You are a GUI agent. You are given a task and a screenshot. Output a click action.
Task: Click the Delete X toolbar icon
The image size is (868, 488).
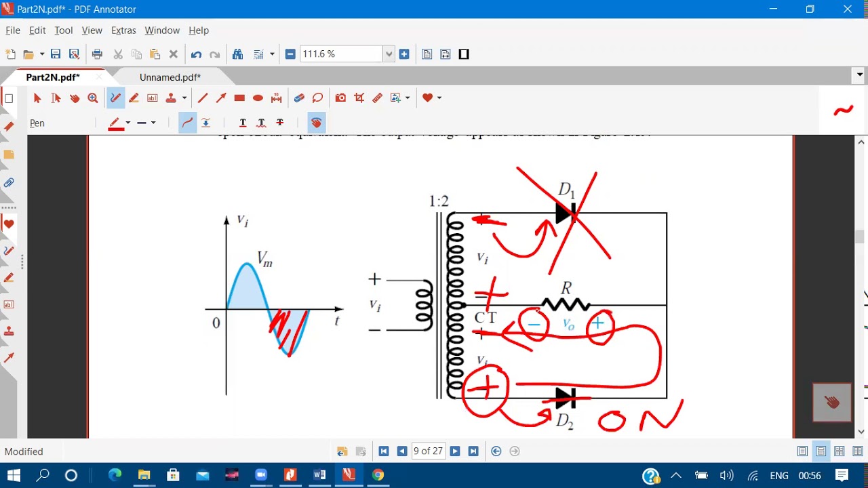pos(173,54)
